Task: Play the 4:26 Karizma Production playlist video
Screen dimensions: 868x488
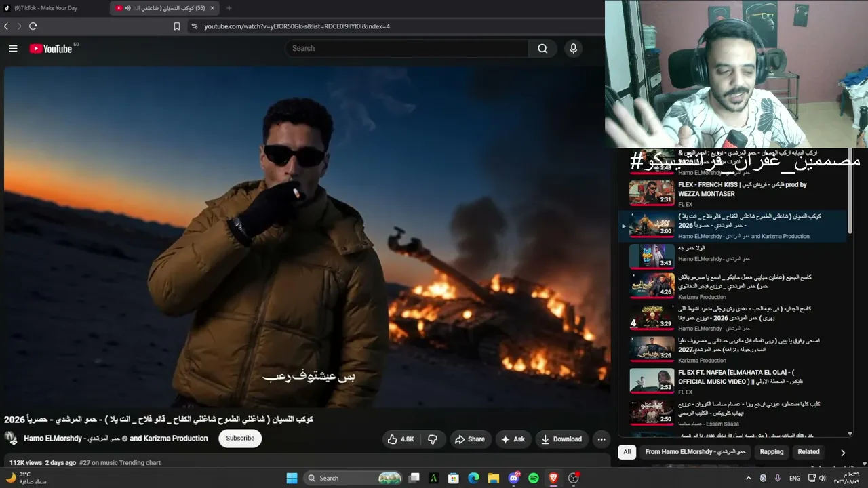Action: [733, 286]
